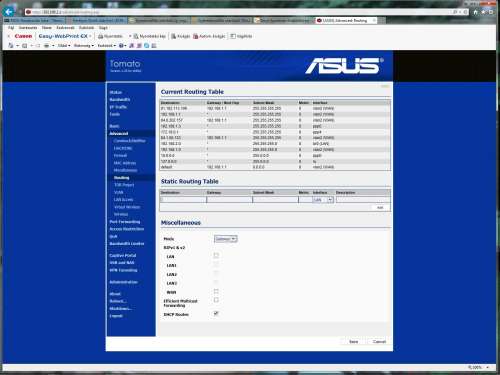Uncheck the DHCP Routes checkbox
The image size is (500, 375).
(216, 313)
